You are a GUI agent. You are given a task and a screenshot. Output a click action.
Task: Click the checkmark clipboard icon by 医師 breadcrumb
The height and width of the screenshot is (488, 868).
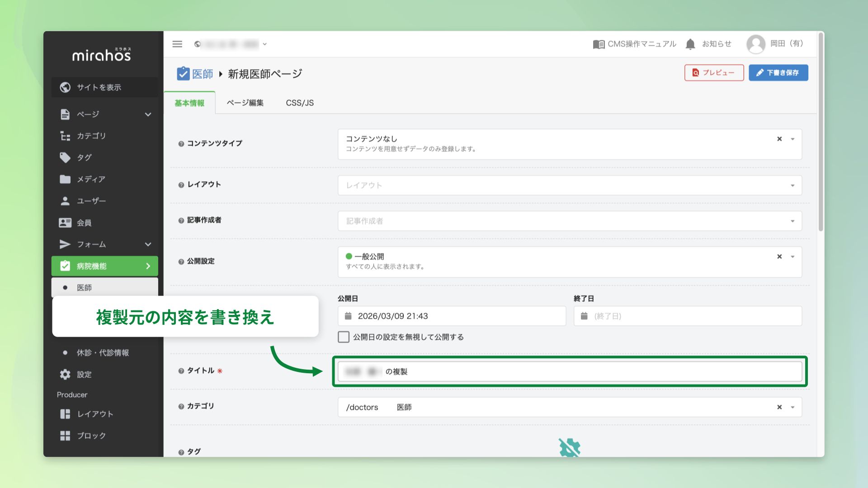click(x=183, y=73)
